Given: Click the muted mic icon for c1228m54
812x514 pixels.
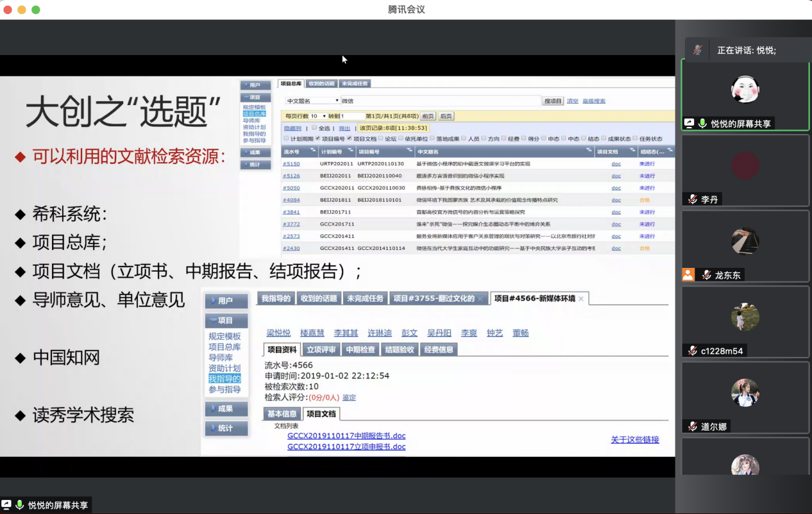Looking at the screenshot, I should click(x=693, y=351).
